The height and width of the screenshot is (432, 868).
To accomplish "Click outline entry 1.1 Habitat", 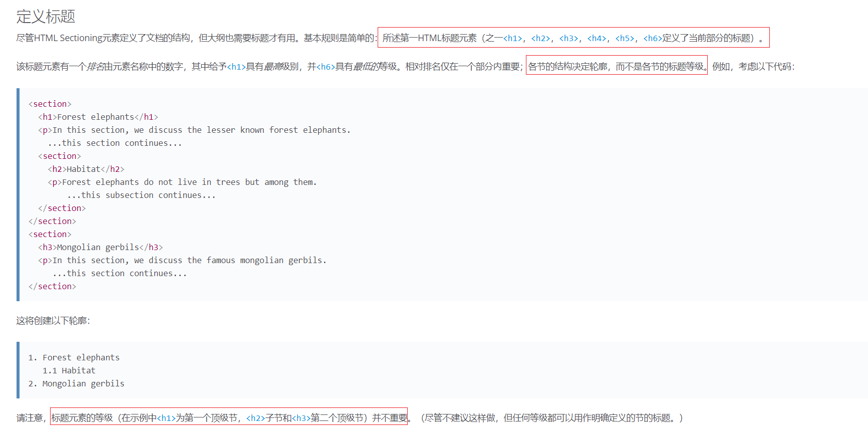I will coord(69,370).
